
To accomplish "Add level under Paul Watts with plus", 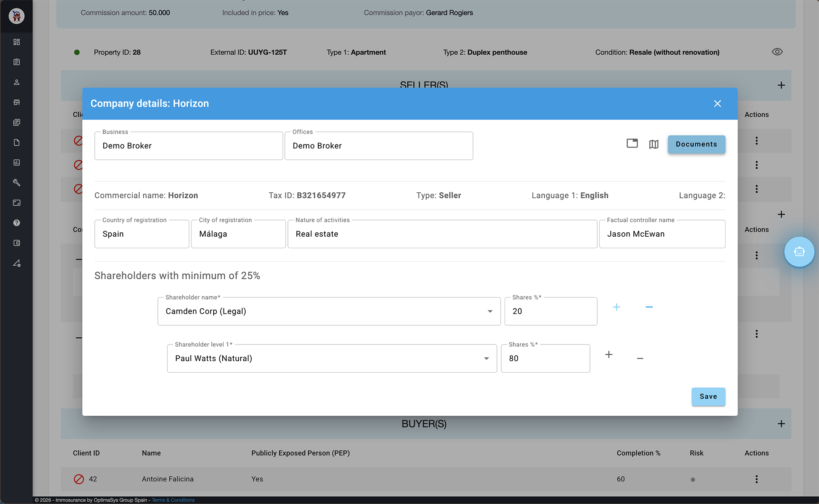I will pos(609,355).
